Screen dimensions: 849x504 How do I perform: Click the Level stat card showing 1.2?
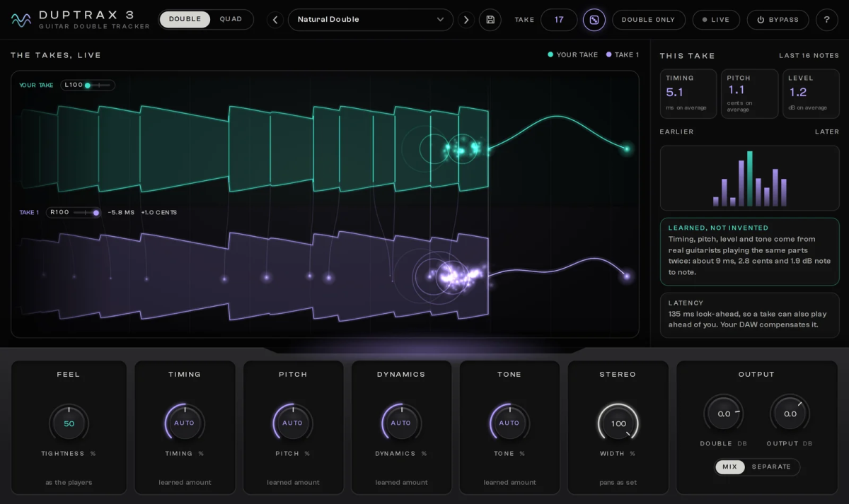point(811,93)
